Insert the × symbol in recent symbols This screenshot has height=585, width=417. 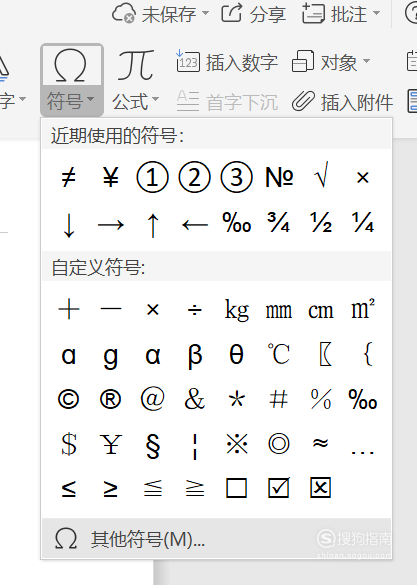(363, 178)
